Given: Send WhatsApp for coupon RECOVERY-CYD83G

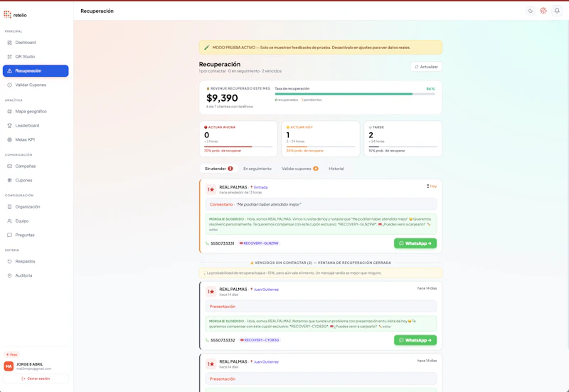Looking at the screenshot, I should pos(415,341).
